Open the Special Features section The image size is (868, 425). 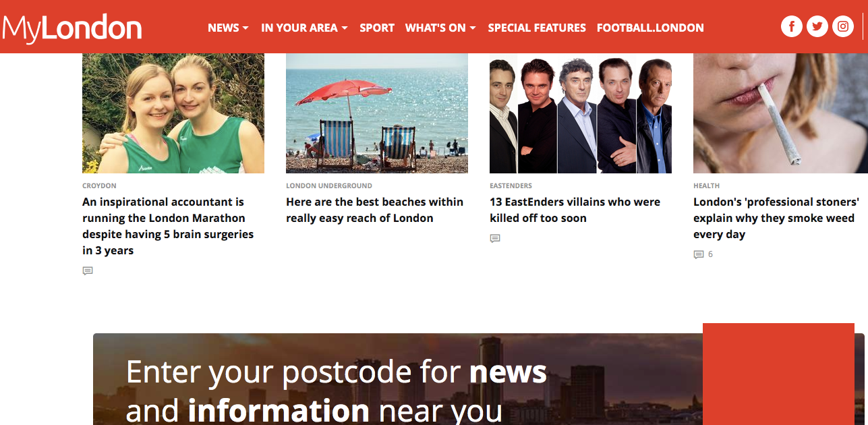(537, 28)
